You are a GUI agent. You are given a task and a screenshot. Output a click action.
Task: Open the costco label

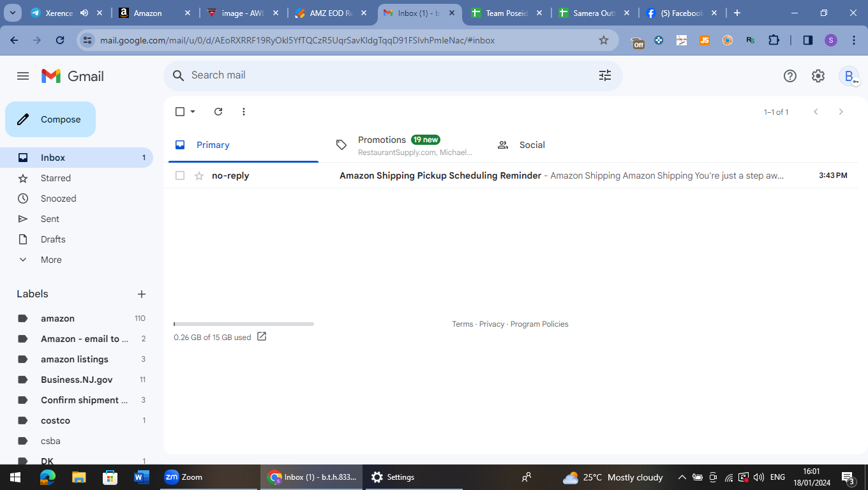[x=77, y=420]
